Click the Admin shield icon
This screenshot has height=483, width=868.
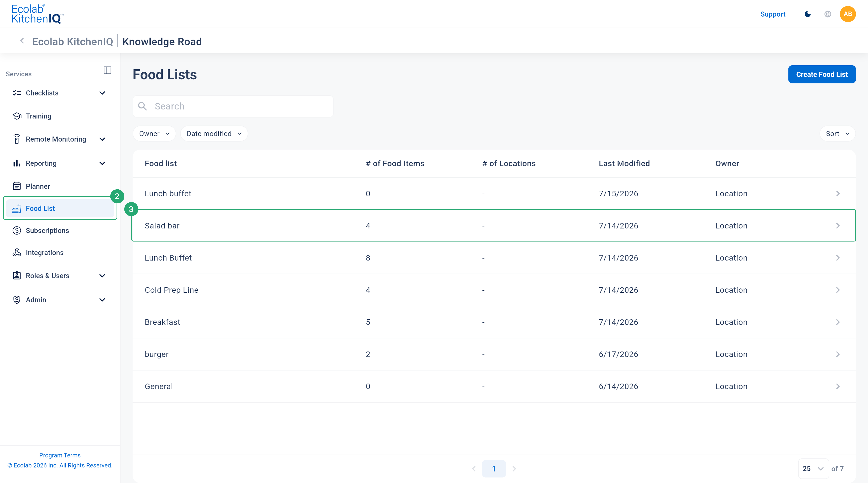pyautogui.click(x=17, y=300)
